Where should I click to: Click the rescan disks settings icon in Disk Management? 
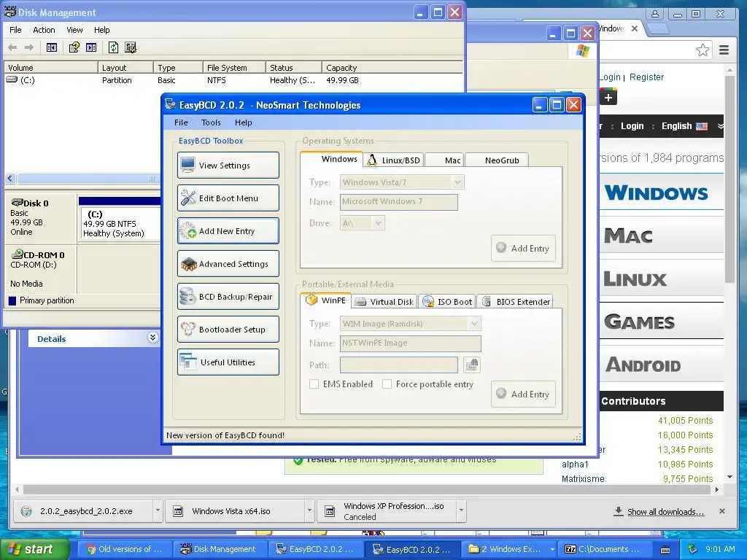pos(131,47)
